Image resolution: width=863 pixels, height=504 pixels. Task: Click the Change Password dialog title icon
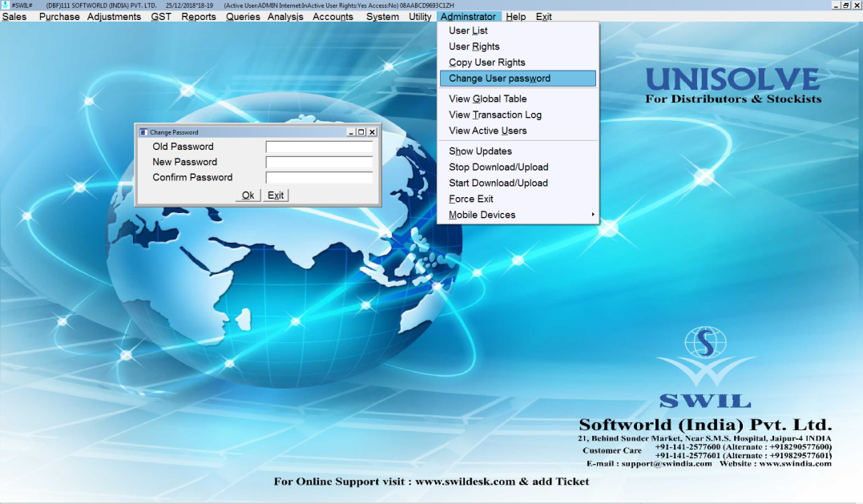click(x=143, y=132)
